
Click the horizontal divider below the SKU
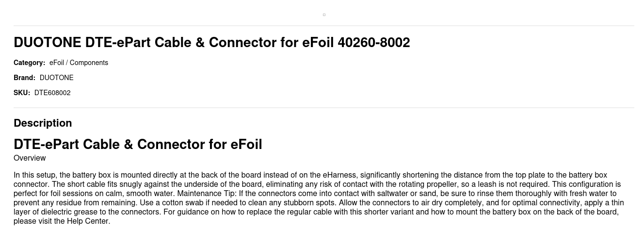click(x=324, y=108)
